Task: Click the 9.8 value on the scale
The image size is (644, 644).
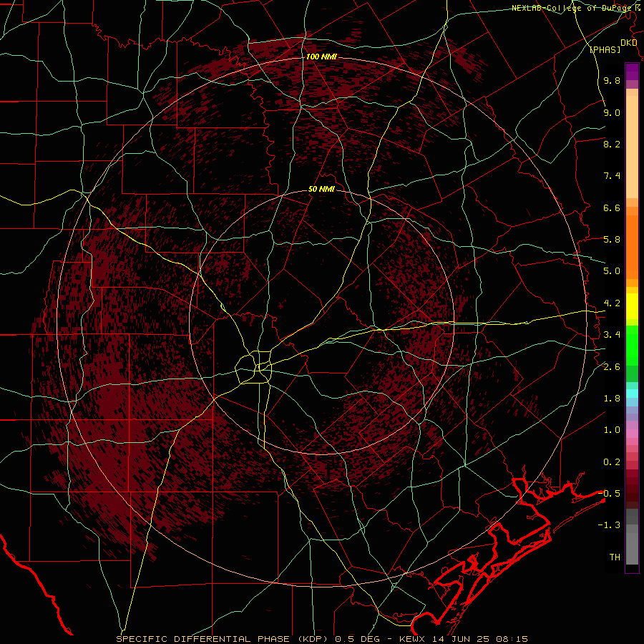Action: 612,81
